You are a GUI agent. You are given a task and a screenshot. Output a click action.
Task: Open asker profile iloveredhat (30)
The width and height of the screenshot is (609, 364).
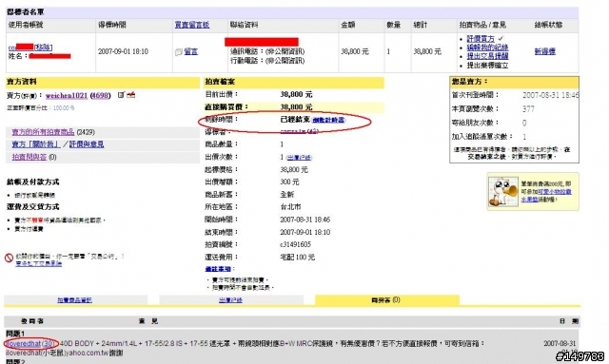(x=30, y=344)
